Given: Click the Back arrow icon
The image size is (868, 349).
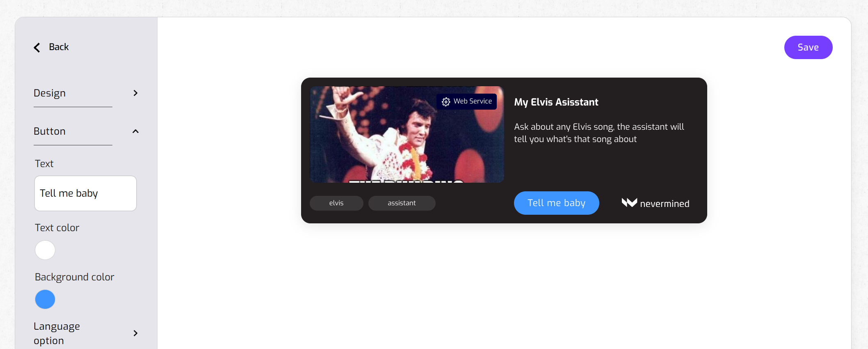Looking at the screenshot, I should [37, 48].
